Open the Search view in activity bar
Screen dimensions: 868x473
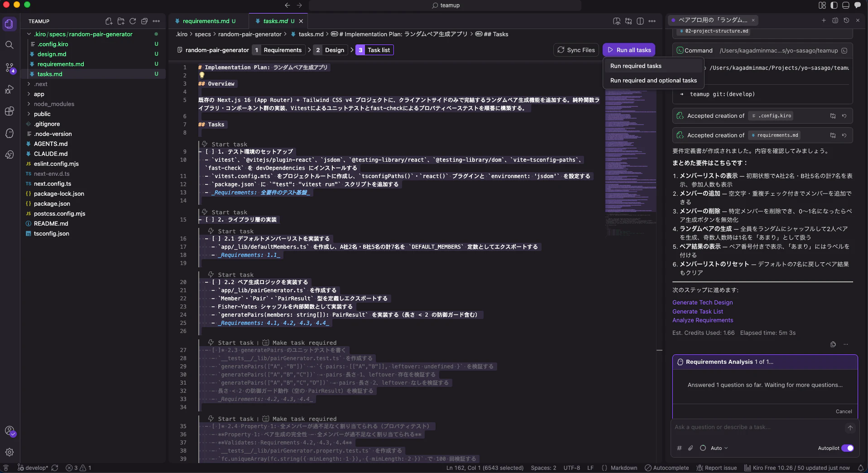pyautogui.click(x=10, y=45)
